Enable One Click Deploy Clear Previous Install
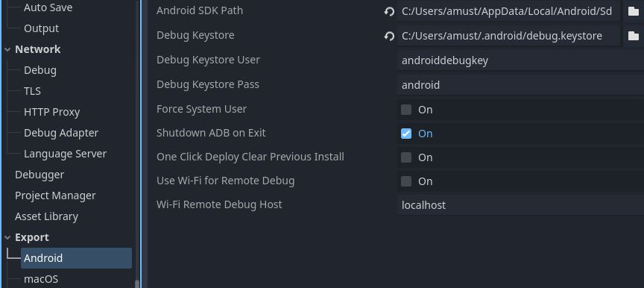644x288 pixels. (406, 157)
